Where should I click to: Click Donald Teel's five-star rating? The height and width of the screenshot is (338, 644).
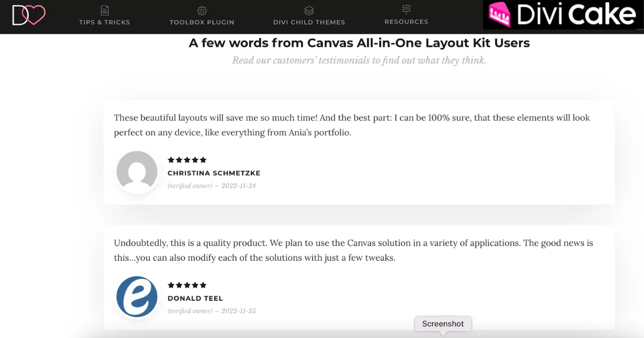click(x=187, y=285)
